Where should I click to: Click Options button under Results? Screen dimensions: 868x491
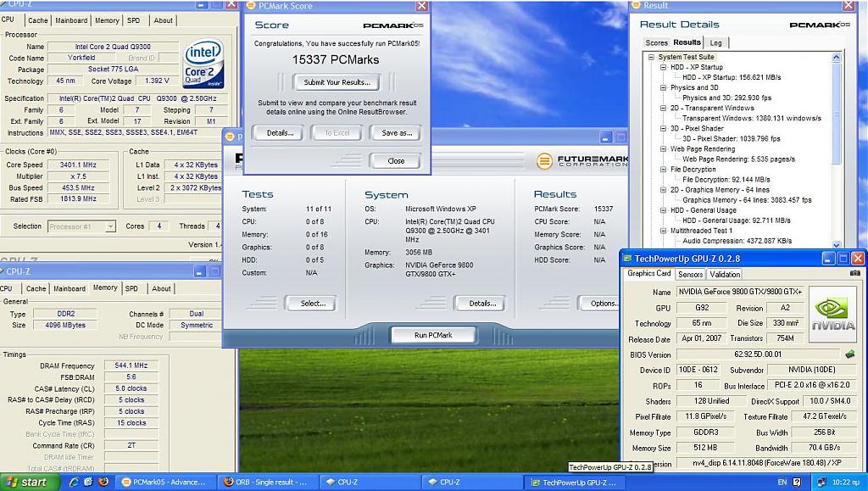click(x=599, y=304)
